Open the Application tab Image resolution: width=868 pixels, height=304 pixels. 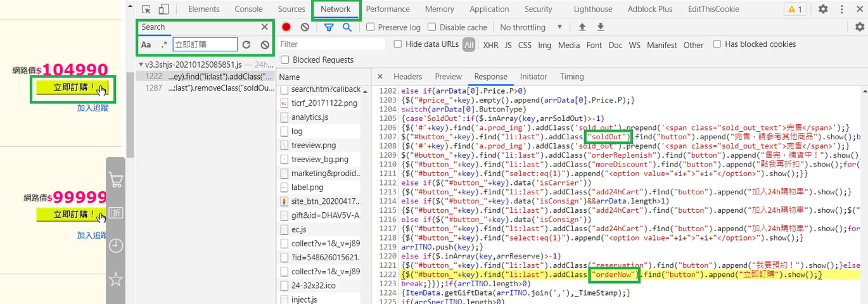click(x=489, y=9)
